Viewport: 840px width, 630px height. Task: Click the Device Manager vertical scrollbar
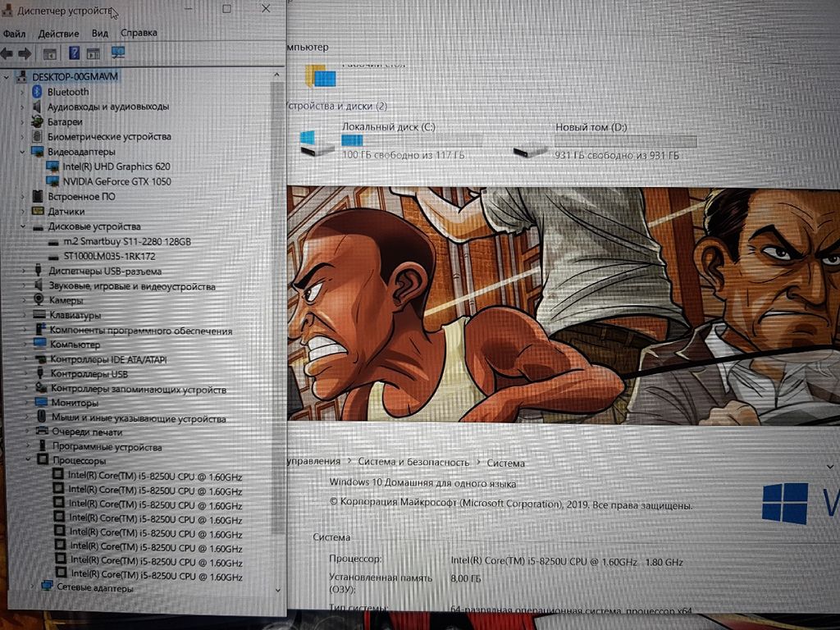277,328
